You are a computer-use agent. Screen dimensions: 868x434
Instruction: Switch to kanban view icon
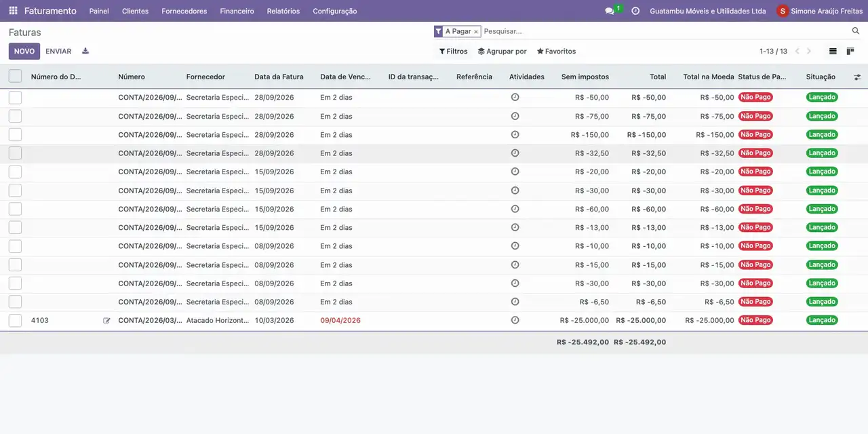850,52
